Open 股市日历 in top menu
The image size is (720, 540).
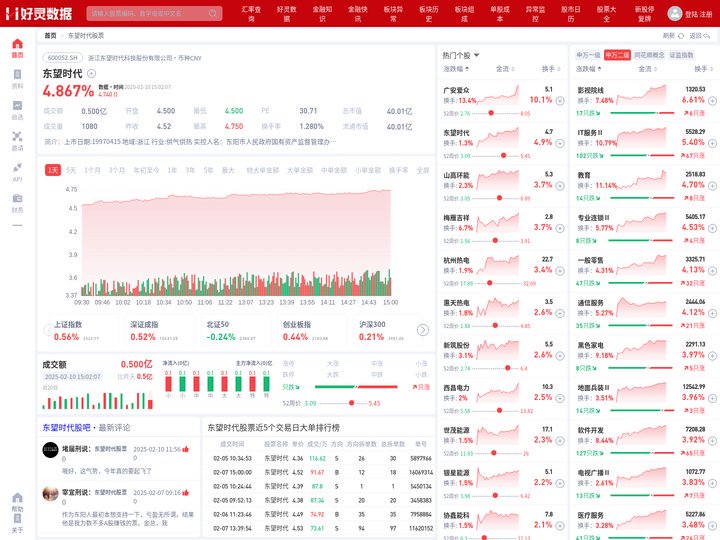pyautogui.click(x=571, y=14)
